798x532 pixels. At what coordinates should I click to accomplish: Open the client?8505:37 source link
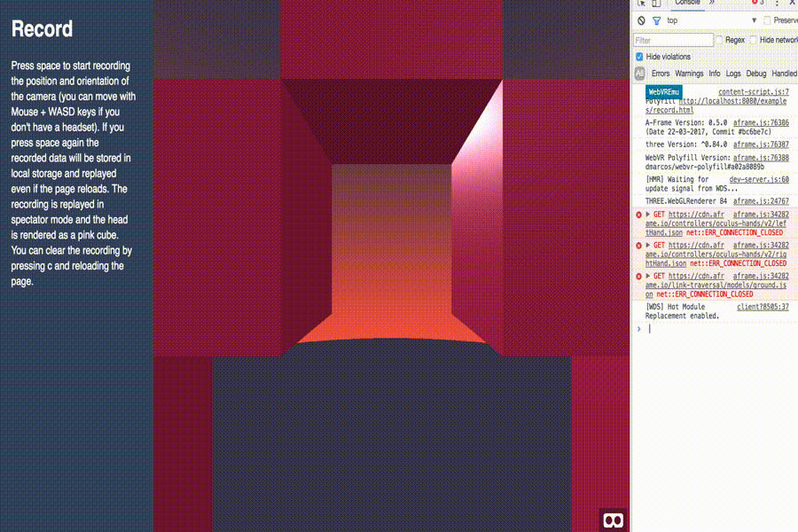point(763,307)
